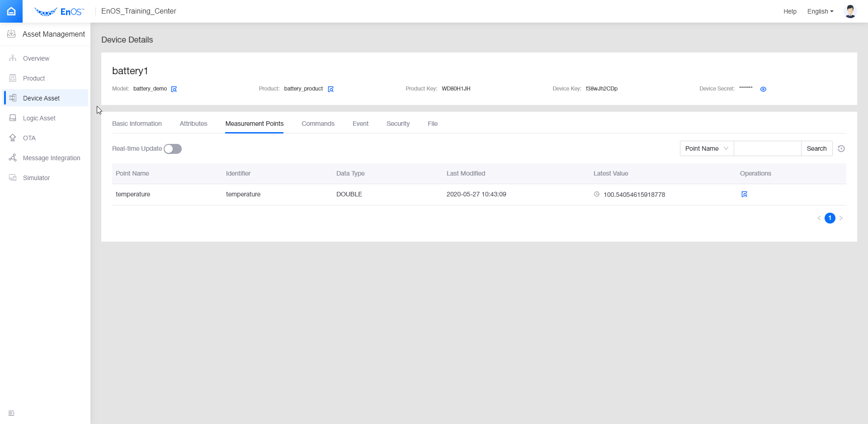Screen dimensions: 868x424
Task: Reveal the Device Secret with eye icon
Action: point(763,89)
